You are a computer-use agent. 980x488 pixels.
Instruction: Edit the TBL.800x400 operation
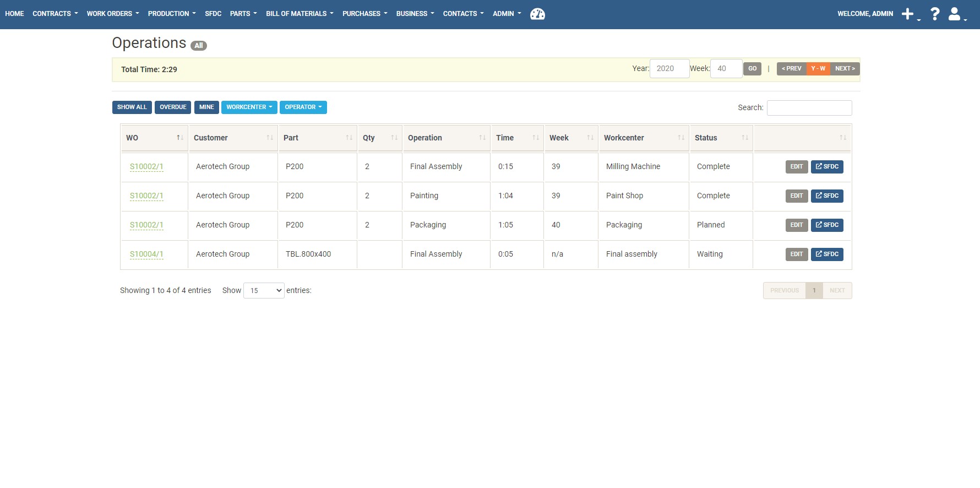point(797,254)
